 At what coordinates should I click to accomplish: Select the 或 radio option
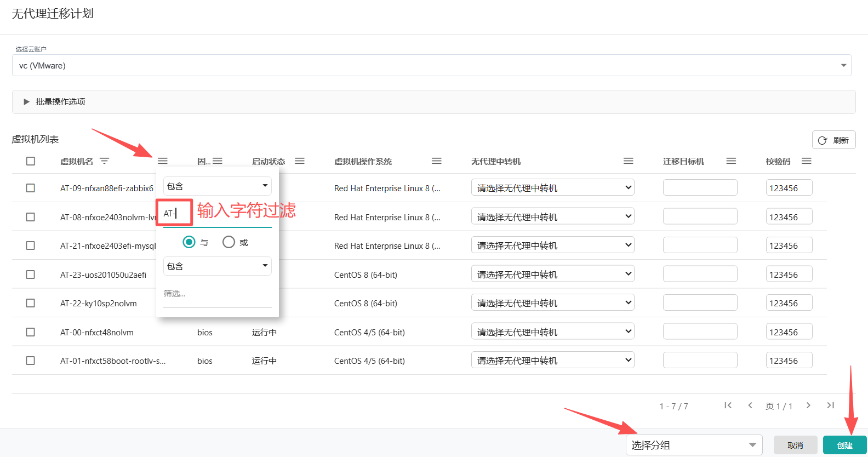pos(229,242)
